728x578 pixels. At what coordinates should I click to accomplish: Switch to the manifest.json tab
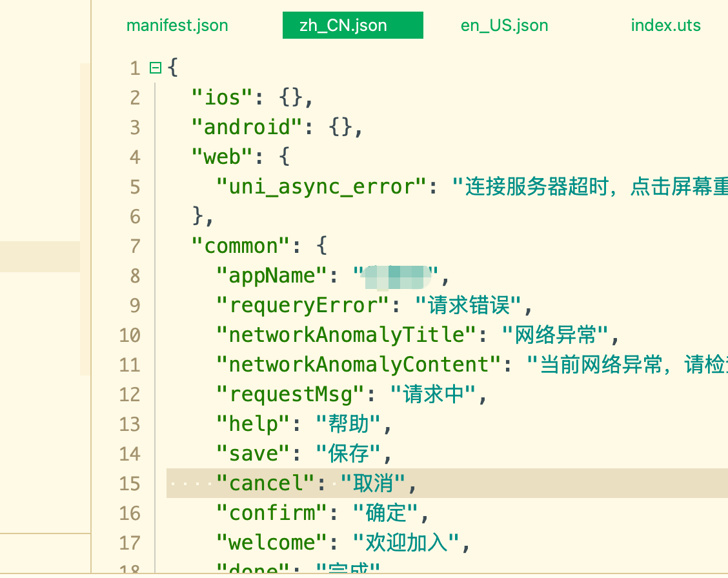pos(177,26)
